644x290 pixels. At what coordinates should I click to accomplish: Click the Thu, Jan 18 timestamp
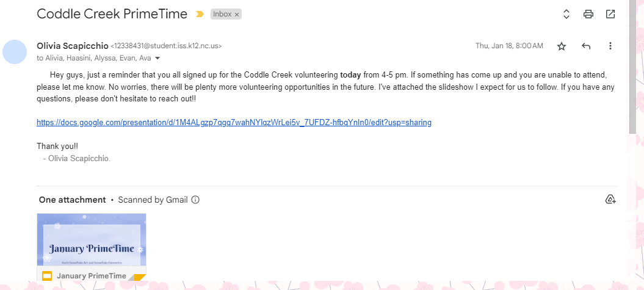point(508,46)
